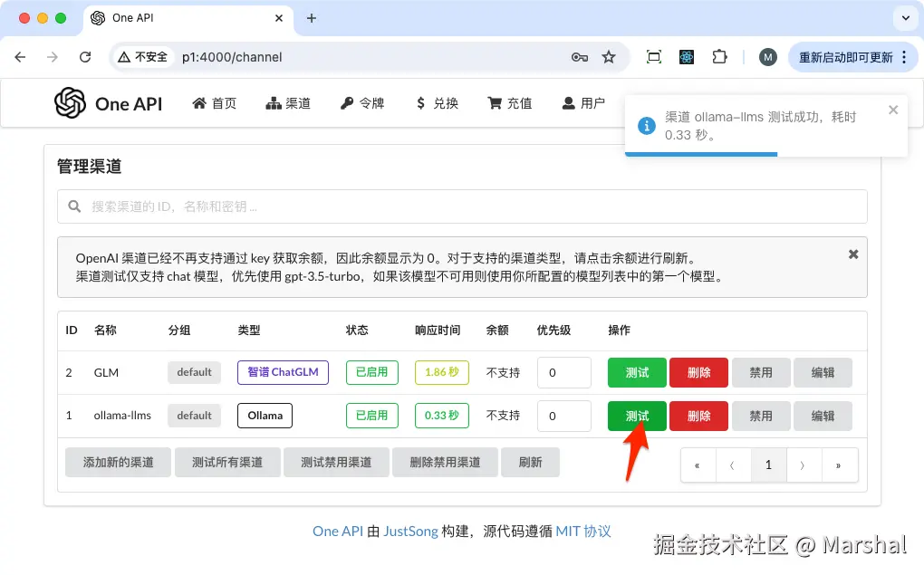
Task: Dismiss the ollama-llms test success notification
Action: pos(893,110)
